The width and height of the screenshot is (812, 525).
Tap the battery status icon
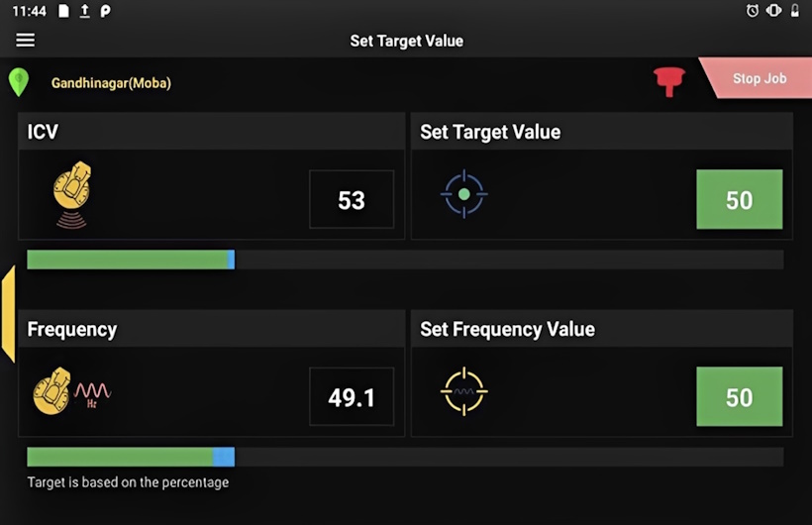click(x=794, y=11)
